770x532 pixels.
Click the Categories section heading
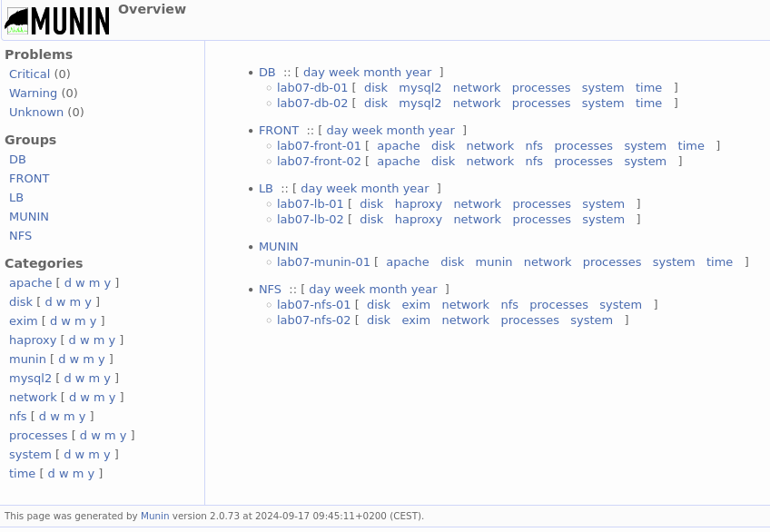point(44,263)
